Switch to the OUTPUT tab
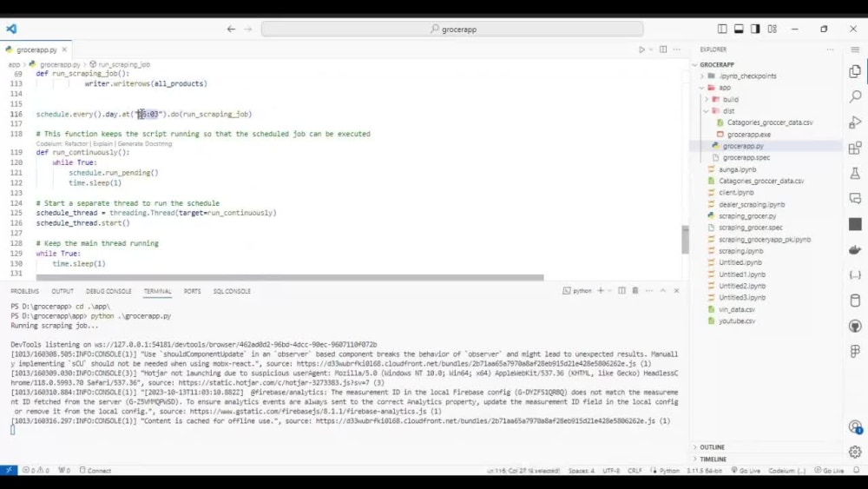 [x=62, y=291]
